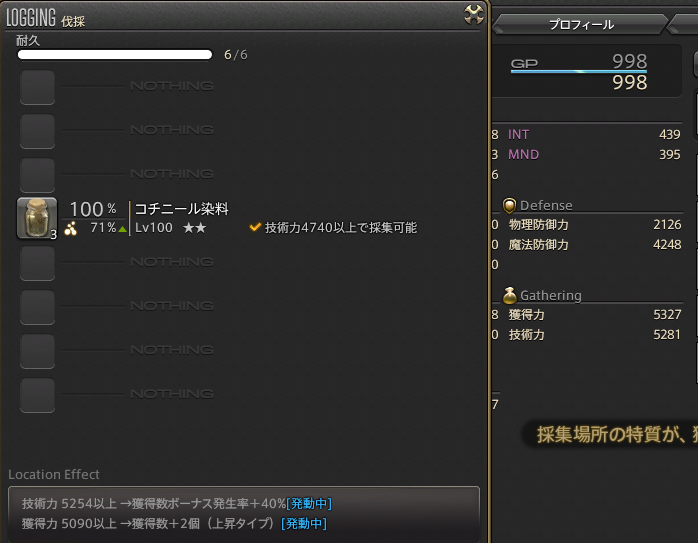
Task: Click the 物理防御力 stat row
Action: point(594,225)
